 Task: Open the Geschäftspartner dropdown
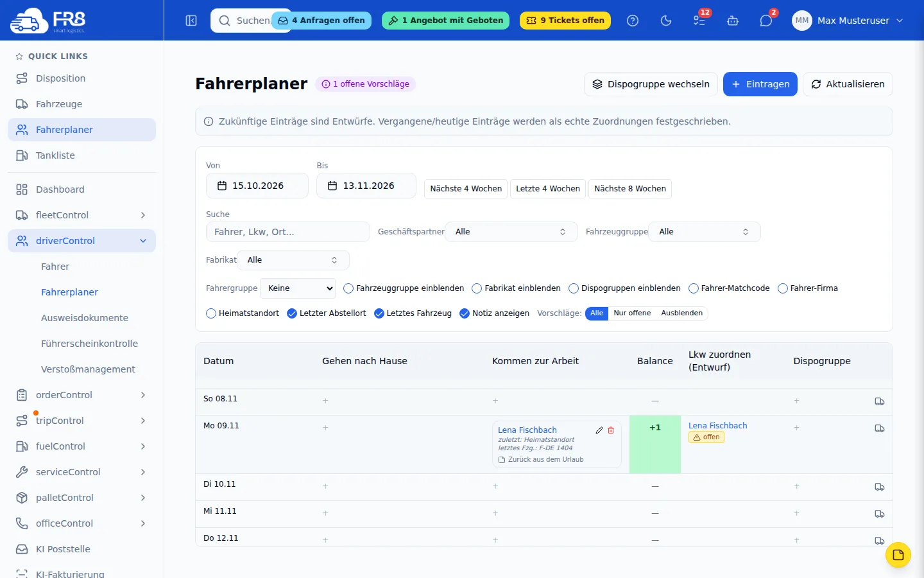(x=511, y=232)
